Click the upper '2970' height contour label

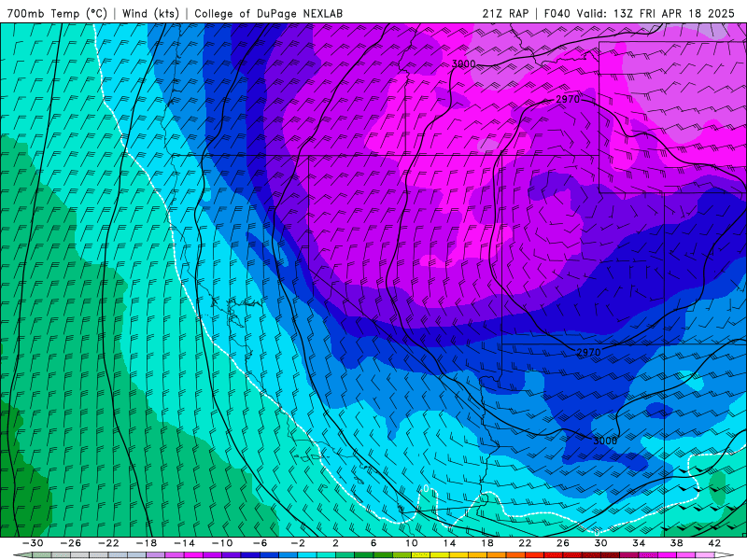[568, 99]
